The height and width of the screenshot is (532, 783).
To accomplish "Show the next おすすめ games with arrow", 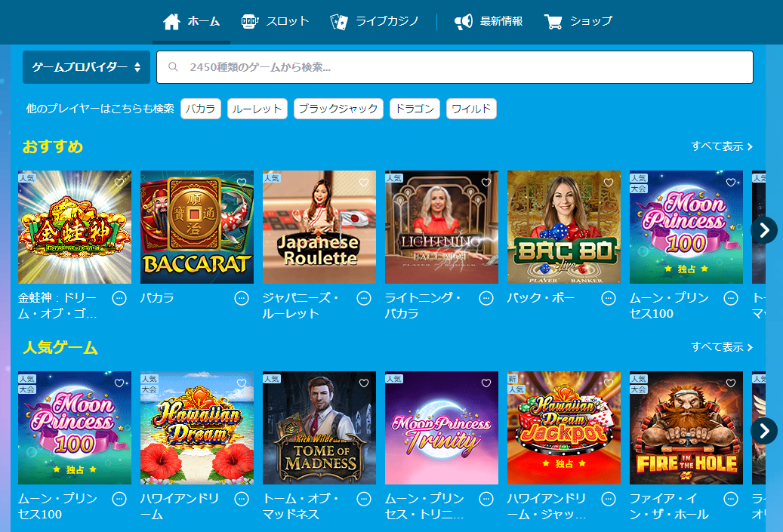I will 764,230.
